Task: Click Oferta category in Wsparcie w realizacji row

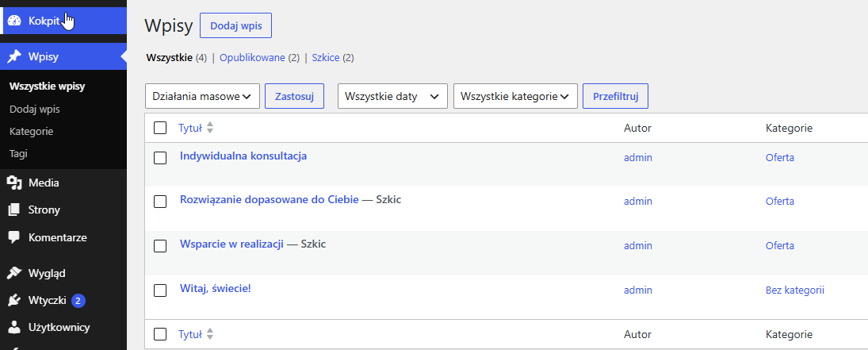Action: click(x=780, y=246)
